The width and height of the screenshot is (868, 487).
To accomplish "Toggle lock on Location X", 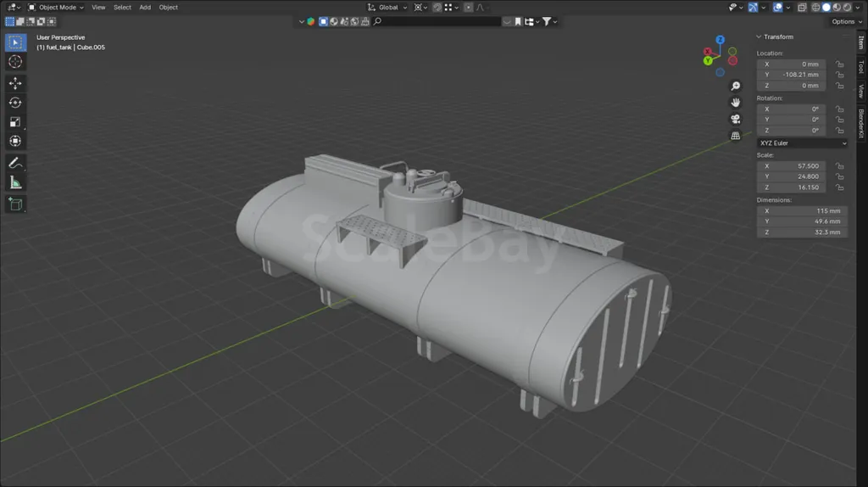I will (840, 64).
